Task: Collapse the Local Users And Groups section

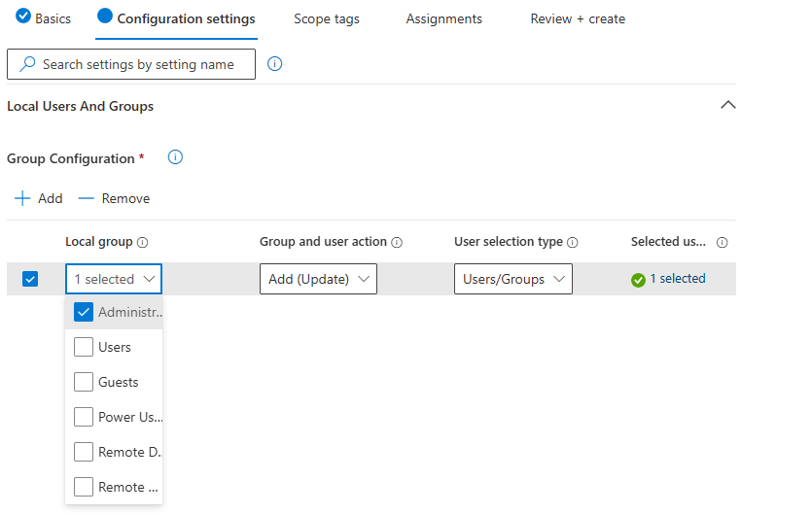Action: [x=726, y=105]
